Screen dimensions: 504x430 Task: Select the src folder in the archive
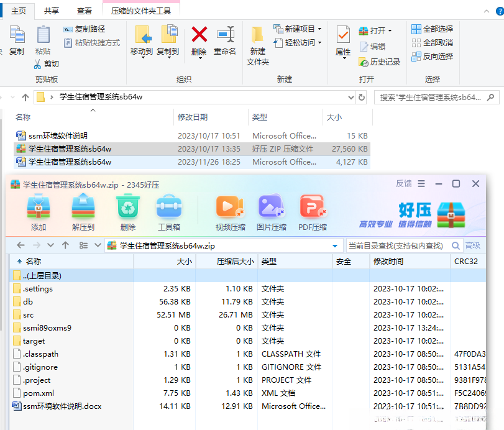click(248, 315)
